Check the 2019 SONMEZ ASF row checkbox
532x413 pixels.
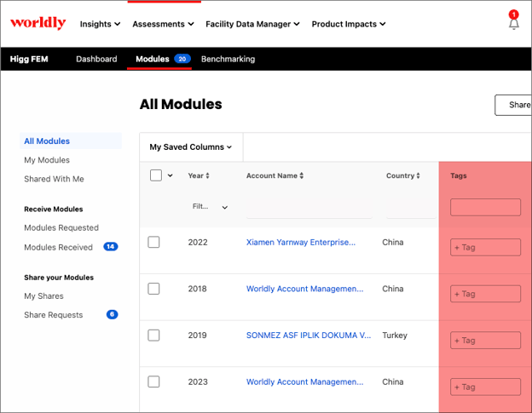coord(153,336)
